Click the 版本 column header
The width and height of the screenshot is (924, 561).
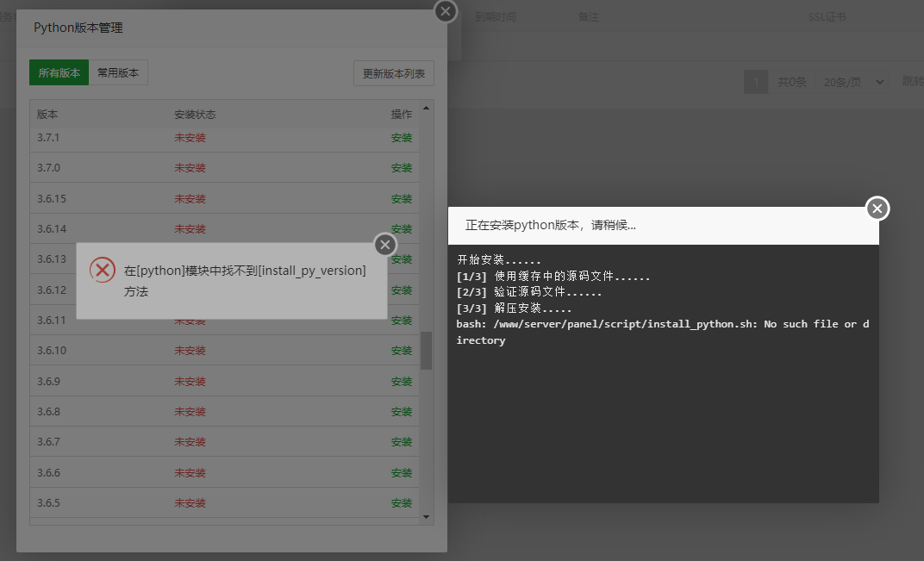tap(47, 115)
